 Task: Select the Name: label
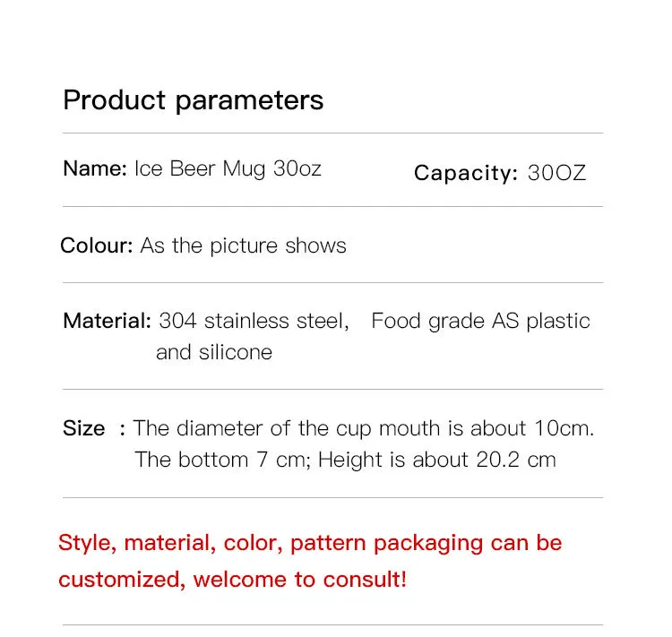[x=94, y=168]
